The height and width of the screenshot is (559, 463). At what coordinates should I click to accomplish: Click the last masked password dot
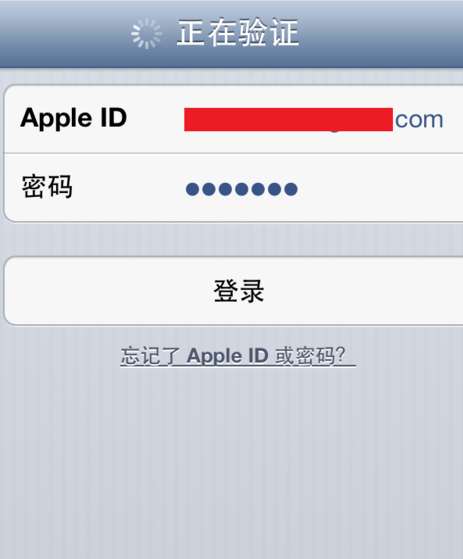291,189
